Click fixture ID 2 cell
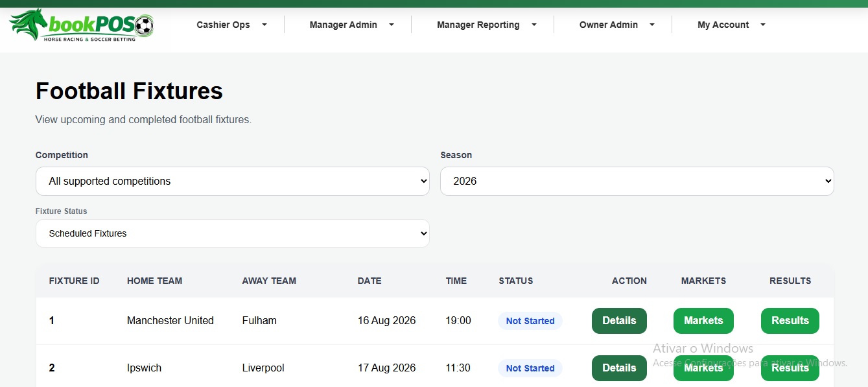The width and height of the screenshot is (868, 387). click(x=52, y=368)
